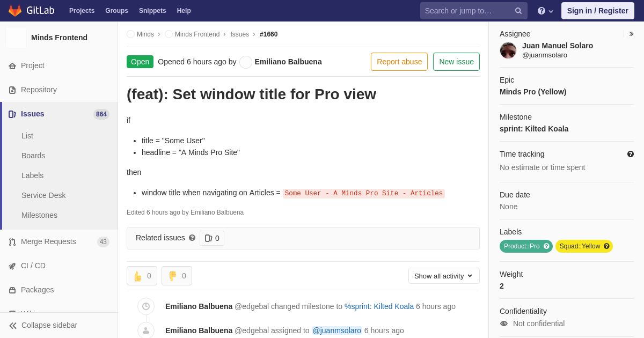
Task: Click Emiliano Balbuena author name link
Action: tap(288, 62)
